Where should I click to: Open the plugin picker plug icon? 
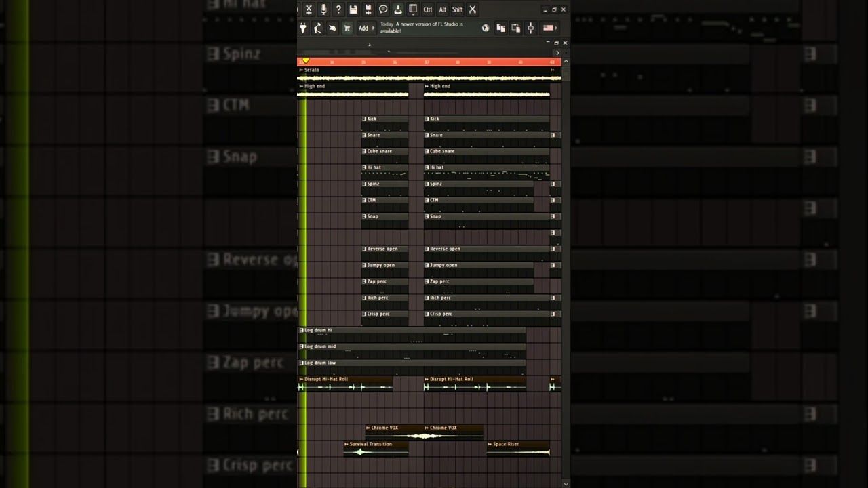coord(303,28)
